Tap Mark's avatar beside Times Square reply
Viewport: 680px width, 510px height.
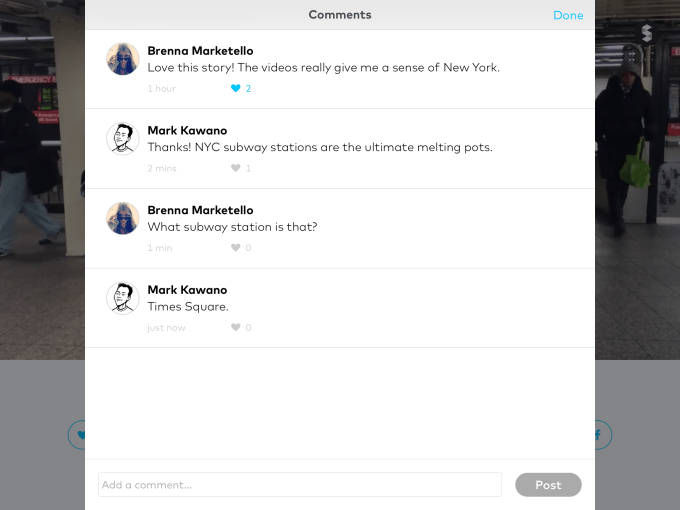122,298
